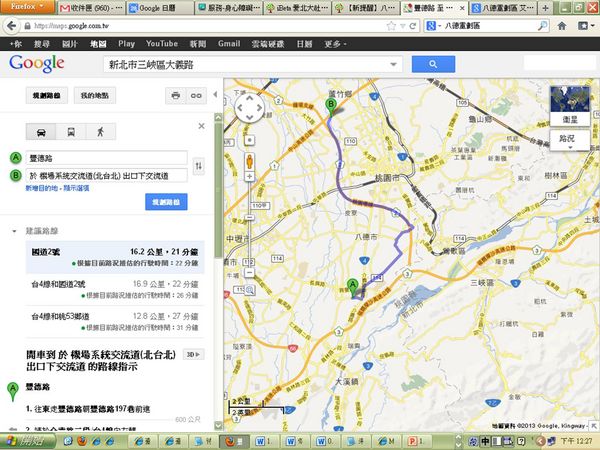This screenshot has width=600, height=450.
Task: Click the link share icon
Action: pos(196,95)
